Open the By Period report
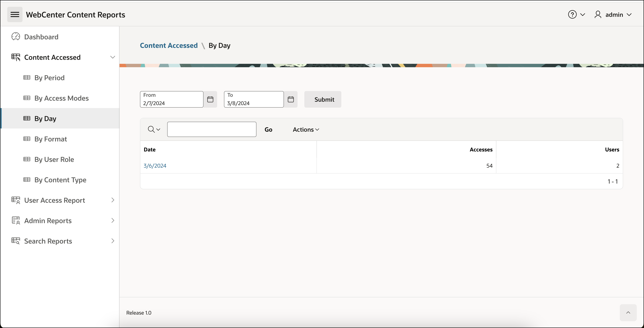The image size is (644, 328). click(x=50, y=78)
